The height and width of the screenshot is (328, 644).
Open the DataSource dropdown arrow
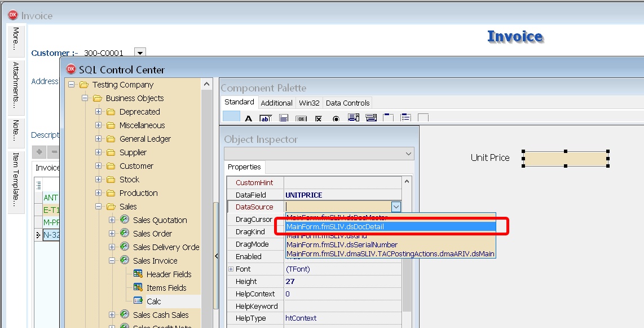396,207
